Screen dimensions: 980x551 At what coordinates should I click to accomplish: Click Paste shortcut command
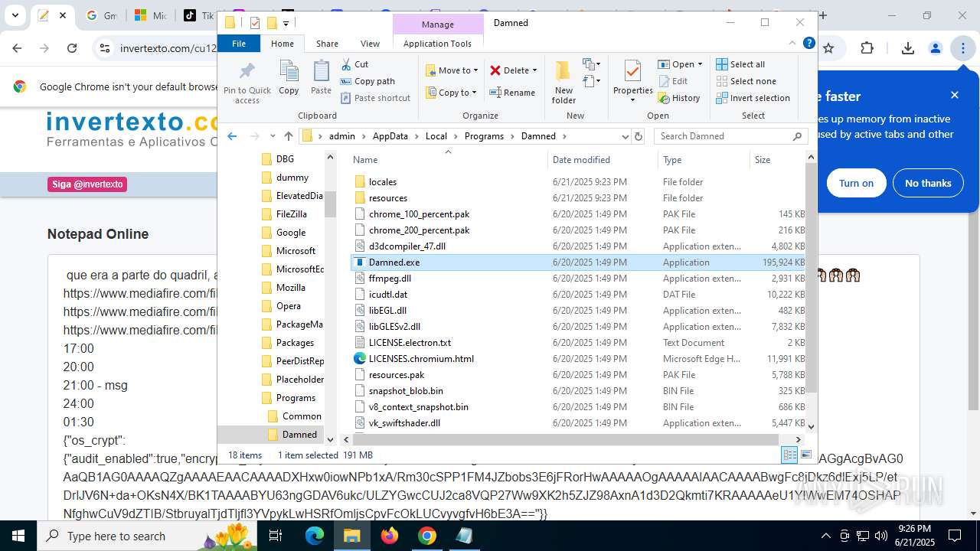(375, 98)
